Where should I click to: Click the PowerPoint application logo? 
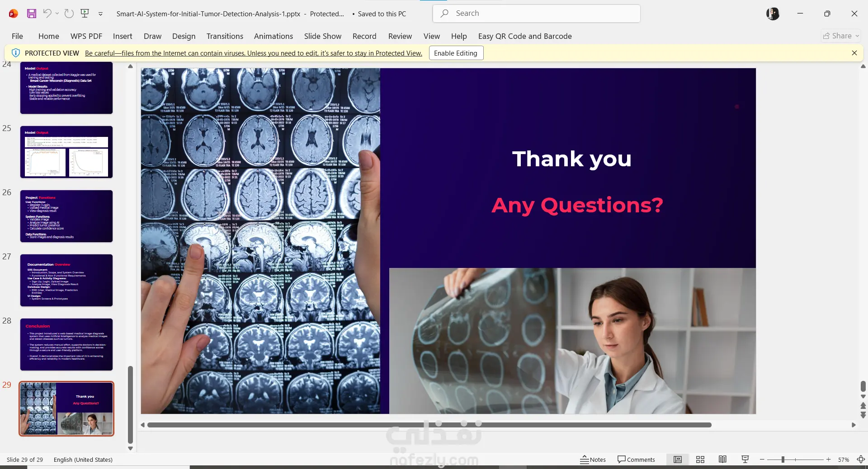(14, 14)
